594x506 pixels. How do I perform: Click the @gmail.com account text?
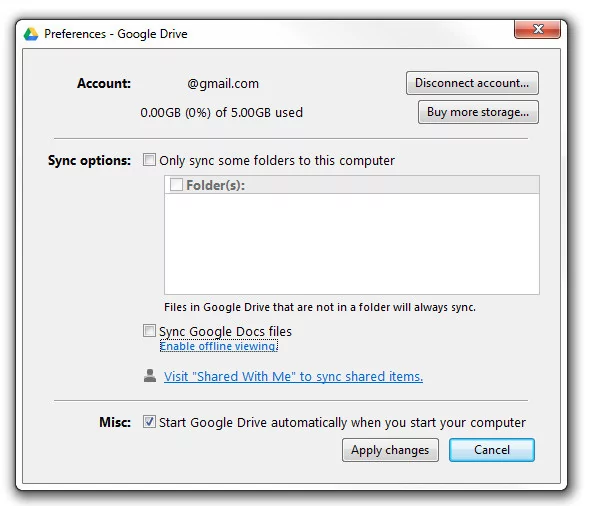pos(223,83)
